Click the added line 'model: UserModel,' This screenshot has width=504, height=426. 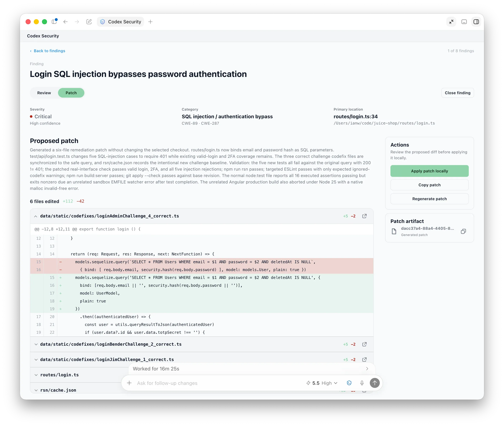202,293
